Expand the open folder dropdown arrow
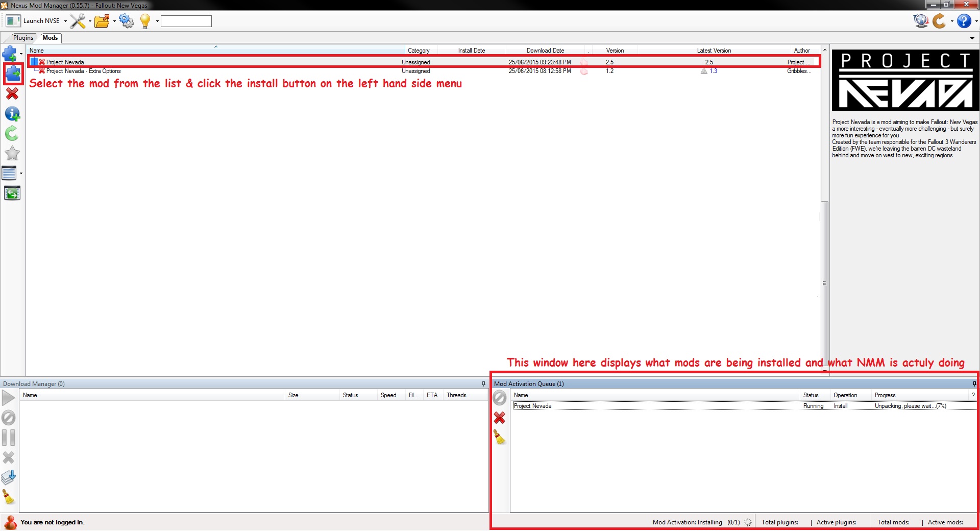This screenshot has height=531, width=980. (114, 21)
